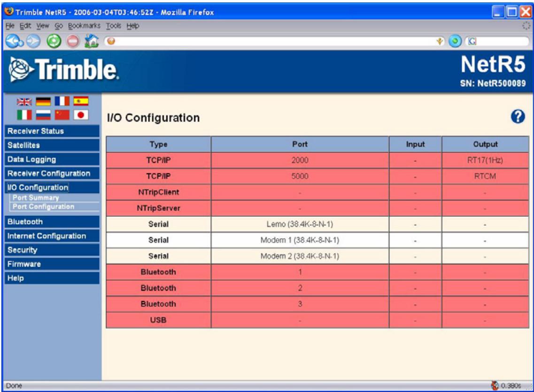Open the Port Summary submenu item
This screenshot has height=392, width=534.
coord(36,198)
